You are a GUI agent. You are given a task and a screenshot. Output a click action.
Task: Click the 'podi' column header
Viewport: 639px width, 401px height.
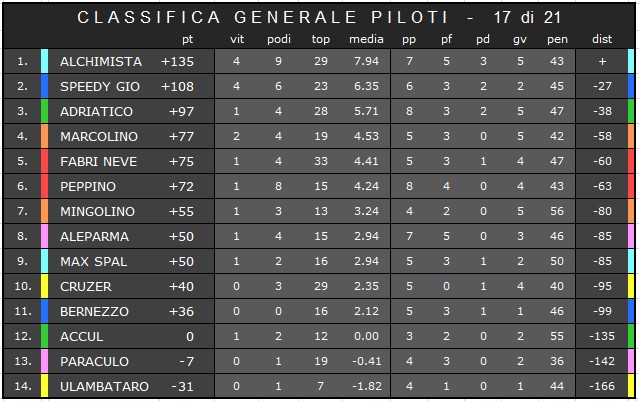pyautogui.click(x=279, y=39)
